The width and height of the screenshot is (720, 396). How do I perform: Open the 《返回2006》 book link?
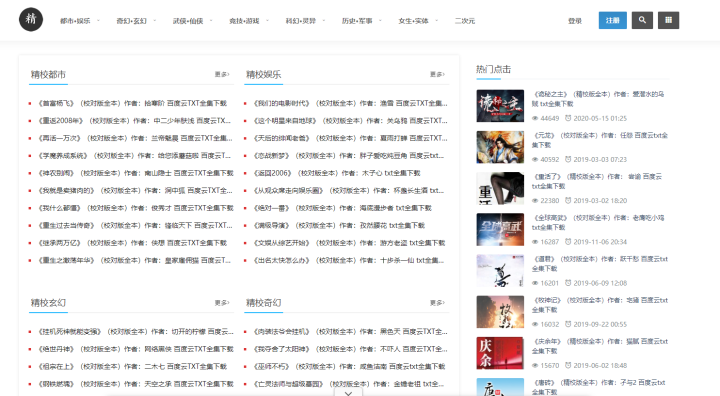337,173
